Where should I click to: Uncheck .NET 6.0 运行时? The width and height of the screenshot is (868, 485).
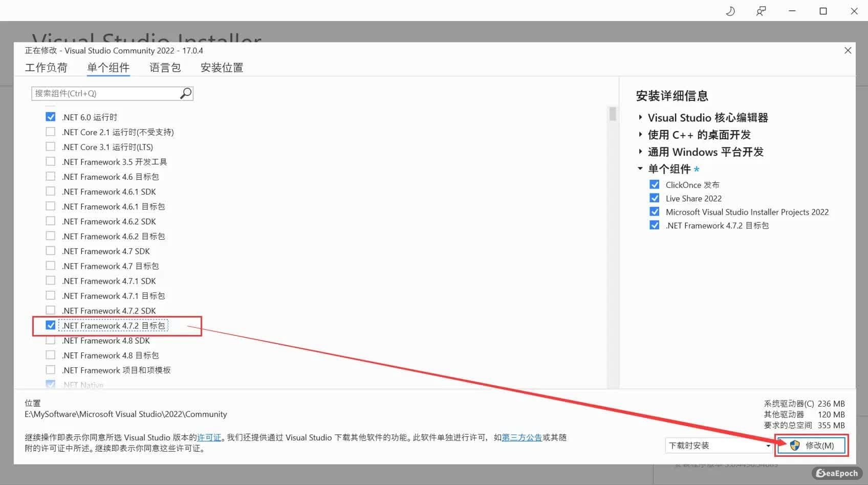(51, 117)
